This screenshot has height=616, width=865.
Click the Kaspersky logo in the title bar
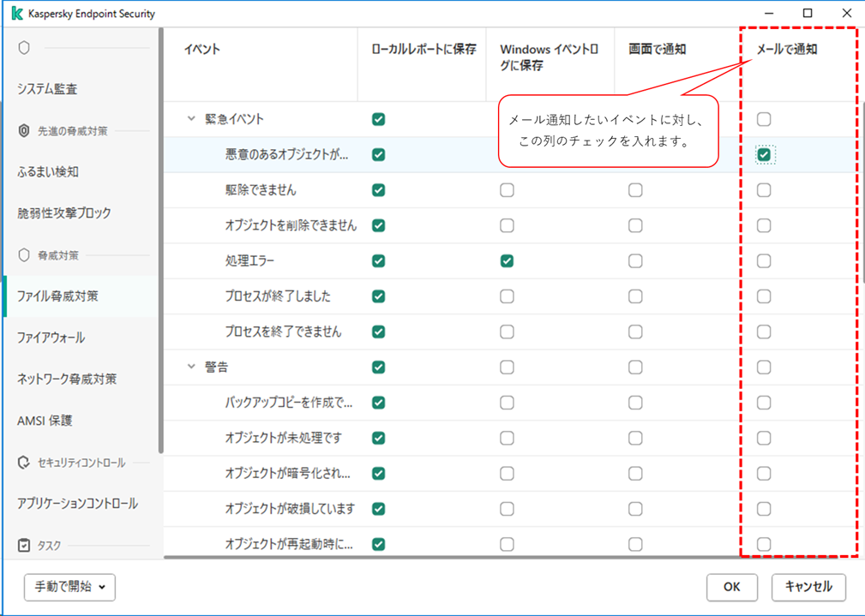(15, 13)
